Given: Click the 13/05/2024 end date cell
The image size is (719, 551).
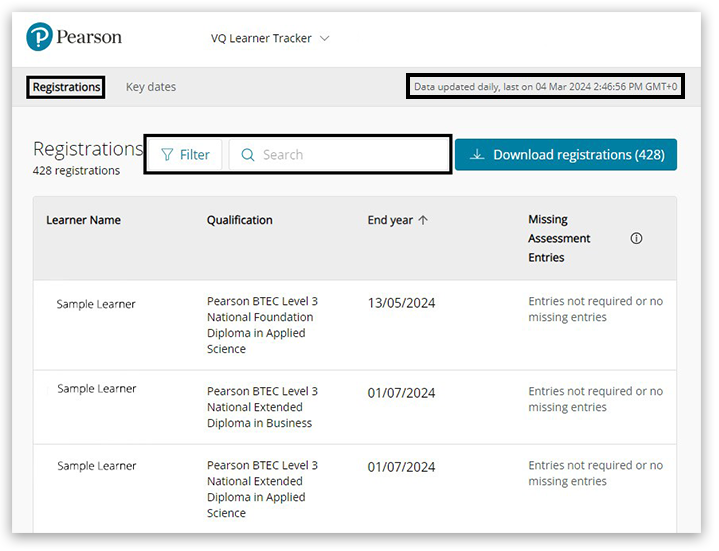Looking at the screenshot, I should (401, 303).
